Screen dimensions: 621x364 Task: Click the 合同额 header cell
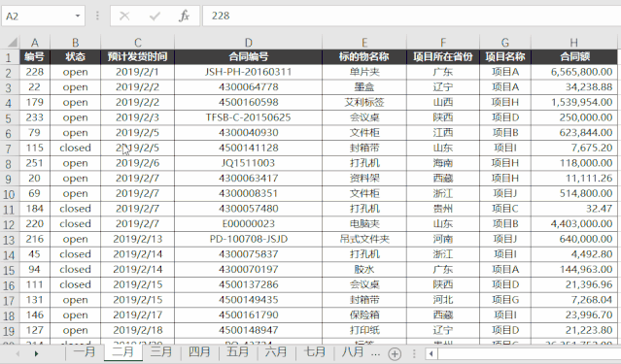(x=574, y=56)
